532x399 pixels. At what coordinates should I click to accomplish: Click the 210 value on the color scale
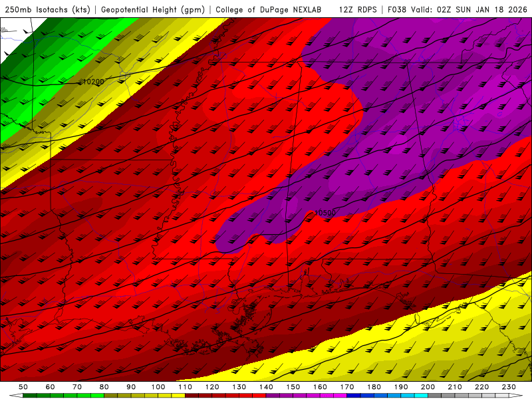455,387
